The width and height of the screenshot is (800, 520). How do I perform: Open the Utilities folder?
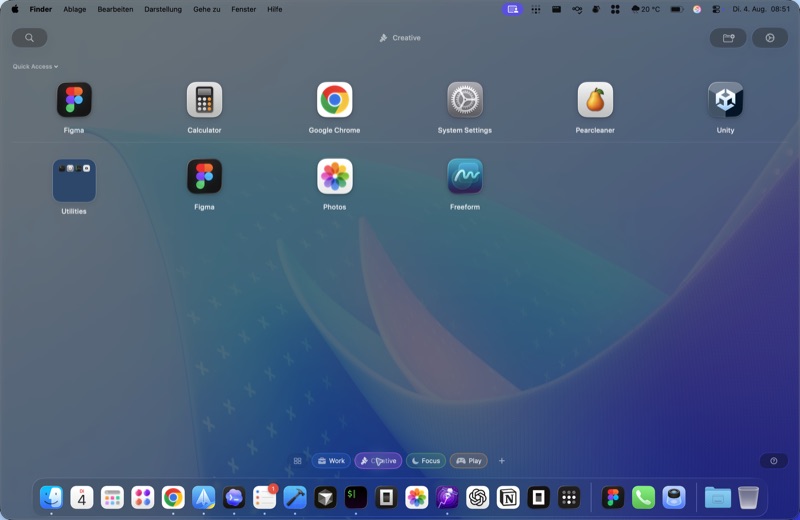pyautogui.click(x=74, y=181)
